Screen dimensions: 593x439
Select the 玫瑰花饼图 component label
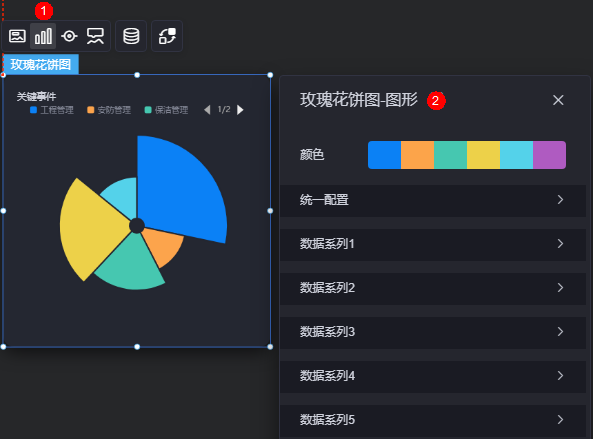point(41,64)
